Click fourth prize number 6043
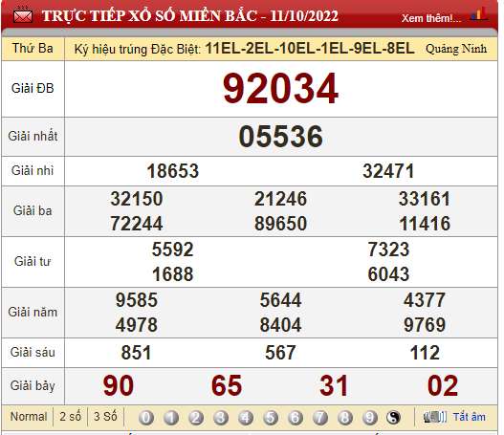Screen dimensions: 504x435 click(x=388, y=274)
